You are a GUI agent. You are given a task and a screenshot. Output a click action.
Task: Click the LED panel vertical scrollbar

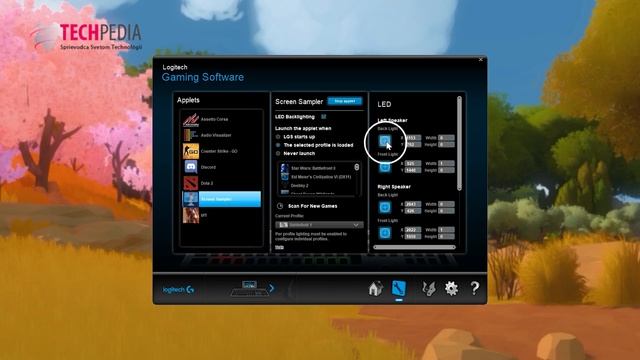[459, 143]
